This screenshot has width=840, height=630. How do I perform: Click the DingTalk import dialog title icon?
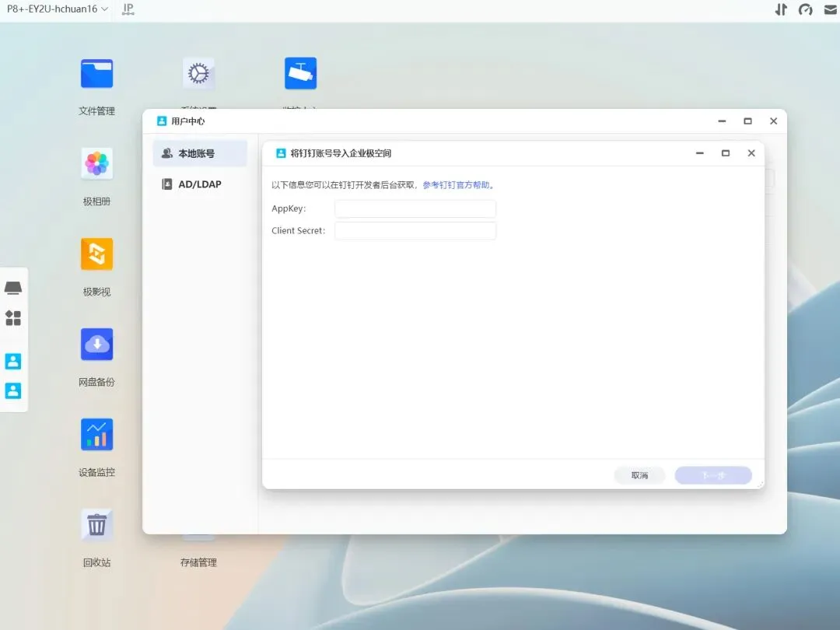[x=281, y=153]
